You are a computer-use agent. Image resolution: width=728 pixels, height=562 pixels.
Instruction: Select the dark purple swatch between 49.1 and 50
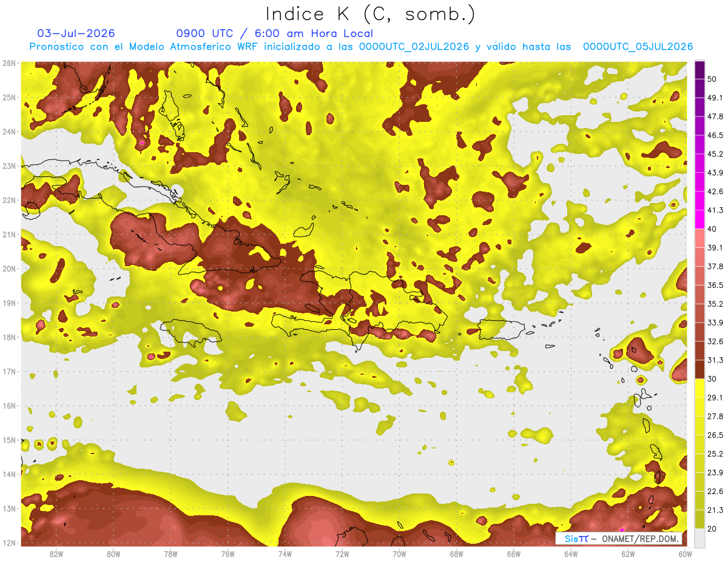point(699,89)
